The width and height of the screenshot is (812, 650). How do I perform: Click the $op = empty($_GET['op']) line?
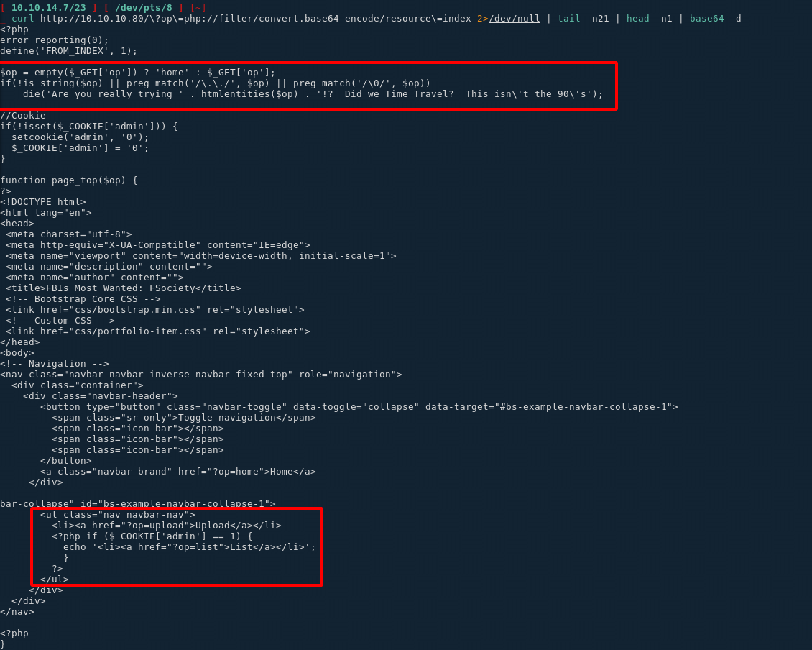138,73
